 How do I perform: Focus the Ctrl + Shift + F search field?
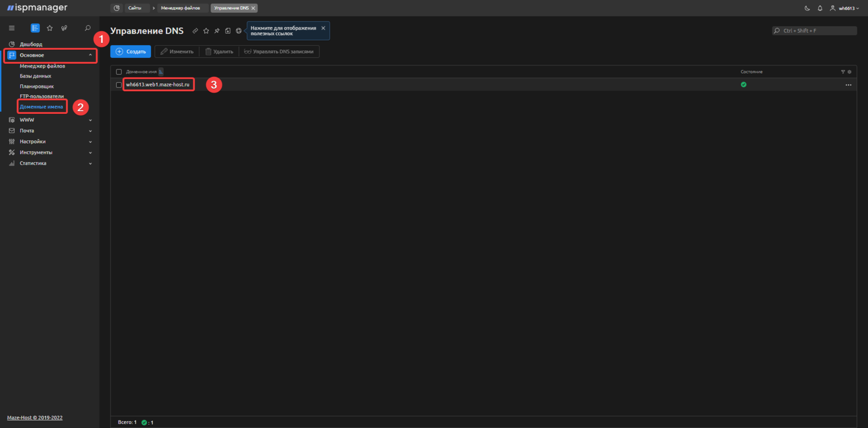817,31
